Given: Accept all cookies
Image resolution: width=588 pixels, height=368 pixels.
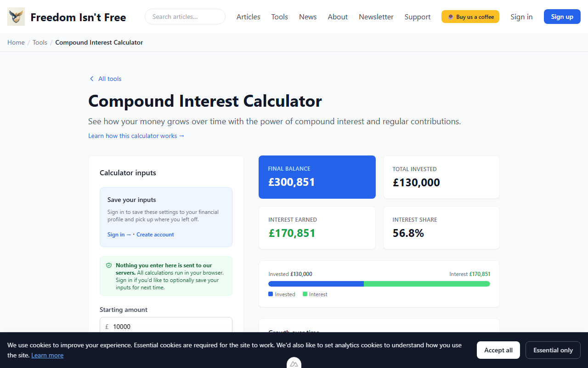Looking at the screenshot, I should pos(498,350).
